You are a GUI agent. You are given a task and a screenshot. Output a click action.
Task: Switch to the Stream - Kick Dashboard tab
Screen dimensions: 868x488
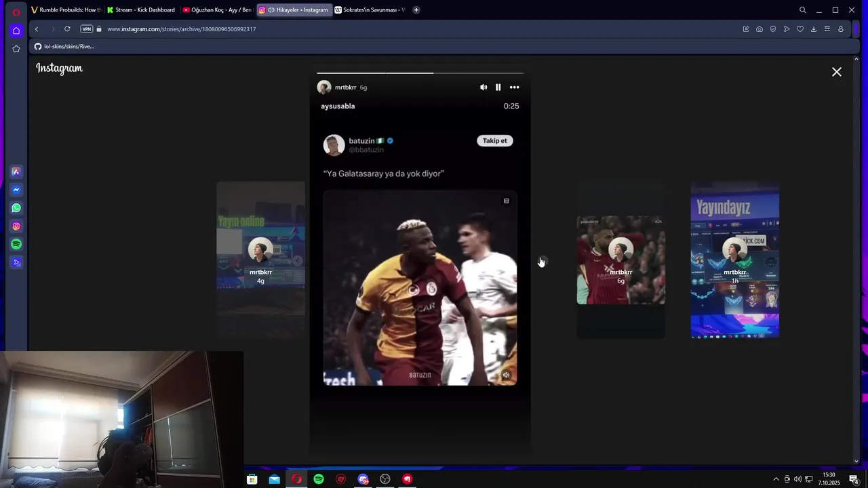(x=142, y=10)
